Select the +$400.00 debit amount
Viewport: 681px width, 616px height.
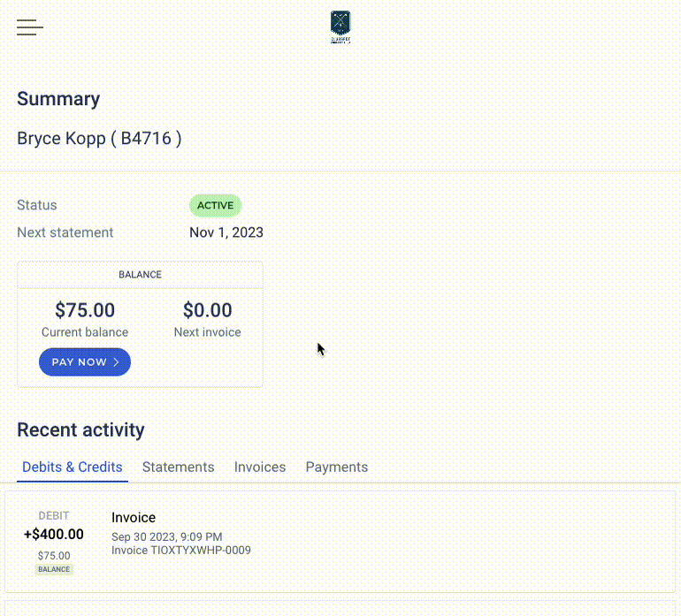54,534
